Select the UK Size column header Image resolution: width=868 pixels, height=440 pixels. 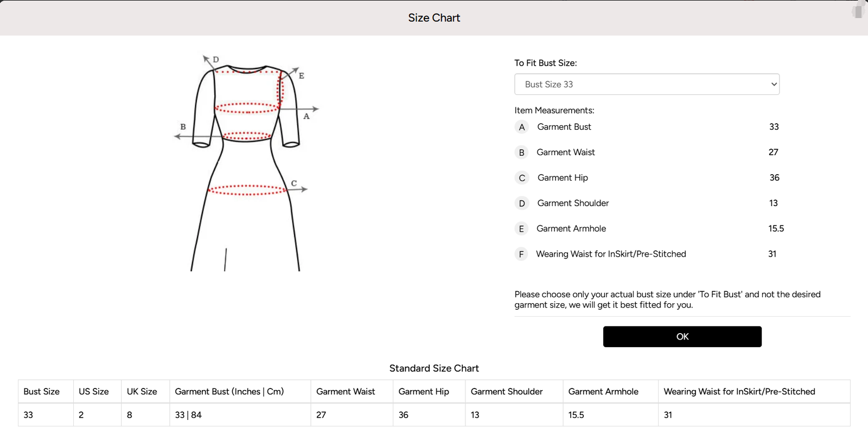(142, 392)
